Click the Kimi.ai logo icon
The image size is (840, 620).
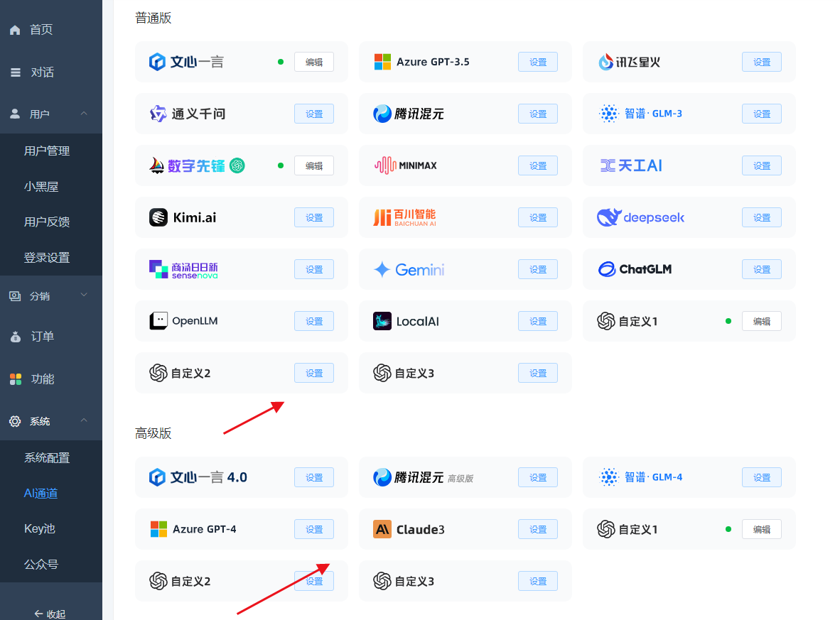pyautogui.click(x=158, y=217)
